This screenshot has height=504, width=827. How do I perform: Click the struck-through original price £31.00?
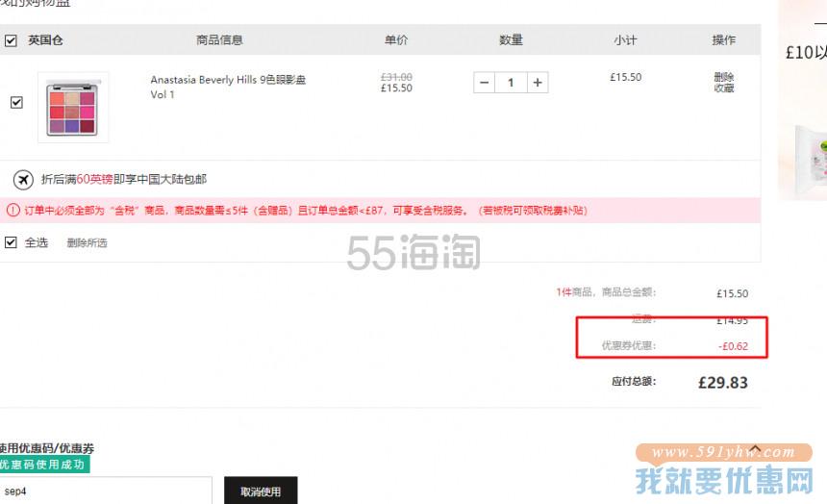pos(396,77)
